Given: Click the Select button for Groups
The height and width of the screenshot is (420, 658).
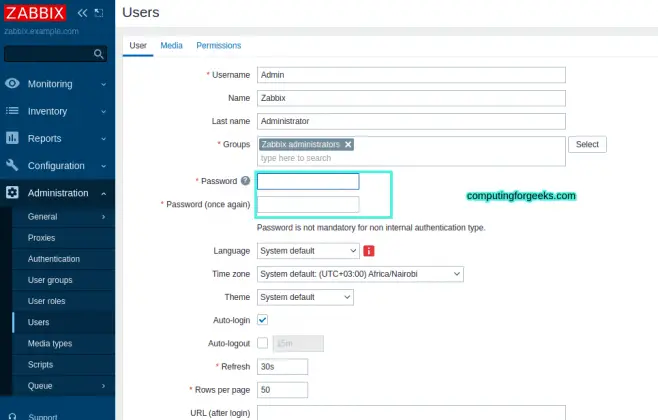Looking at the screenshot, I should pos(587,145).
